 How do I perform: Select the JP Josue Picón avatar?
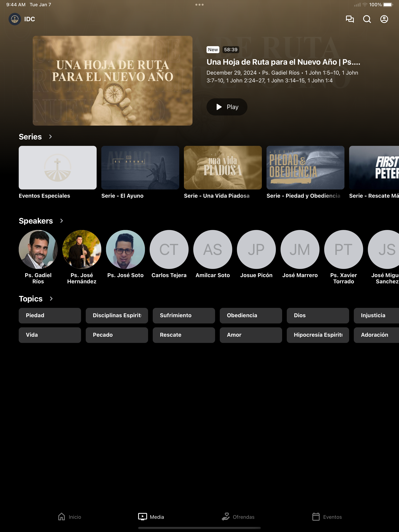pyautogui.click(x=256, y=249)
